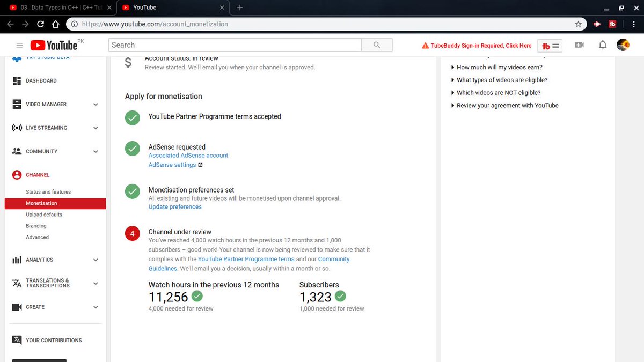Open the TubeBuddy menu icon in header
Viewport: 644px width, 362px height.
[550, 46]
